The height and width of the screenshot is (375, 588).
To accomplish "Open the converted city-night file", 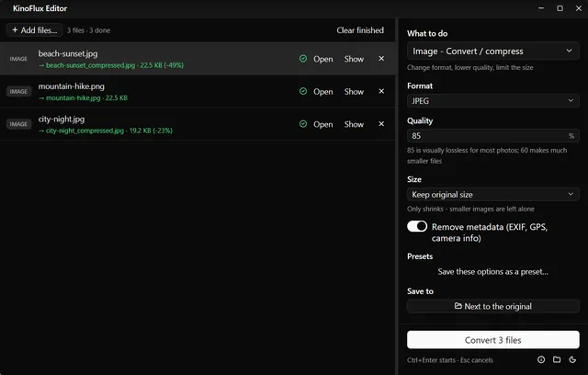I will coord(322,124).
